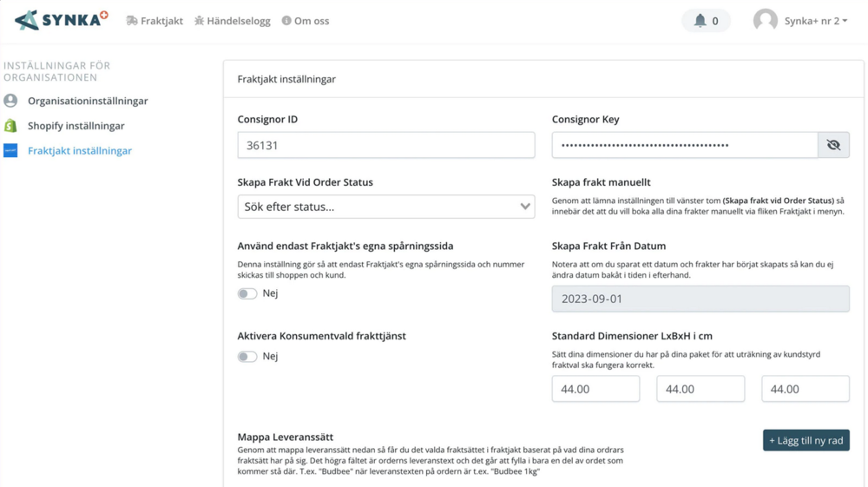868x487 pixels.
Task: Toggle Använd endast Fraktjakt's egna spårningssida switch
Action: (247, 293)
